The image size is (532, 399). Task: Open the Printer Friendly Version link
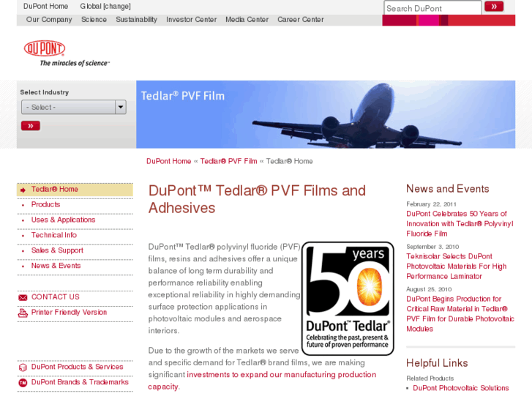click(69, 312)
